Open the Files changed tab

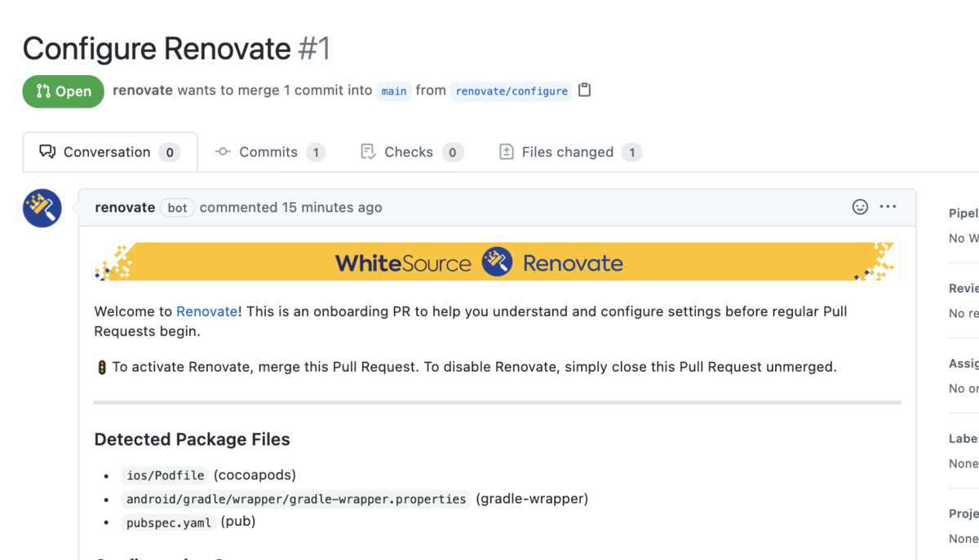coord(570,152)
